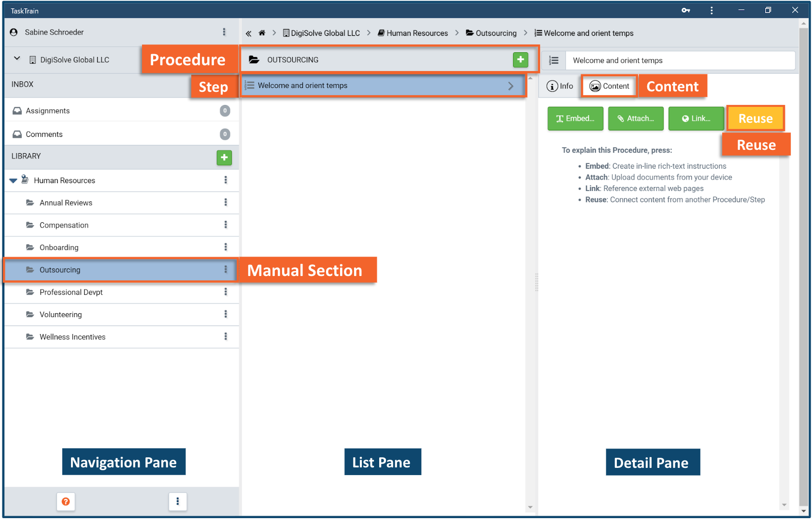The height and width of the screenshot is (522, 812).
Task: Click the orange help question mark button
Action: (x=66, y=502)
